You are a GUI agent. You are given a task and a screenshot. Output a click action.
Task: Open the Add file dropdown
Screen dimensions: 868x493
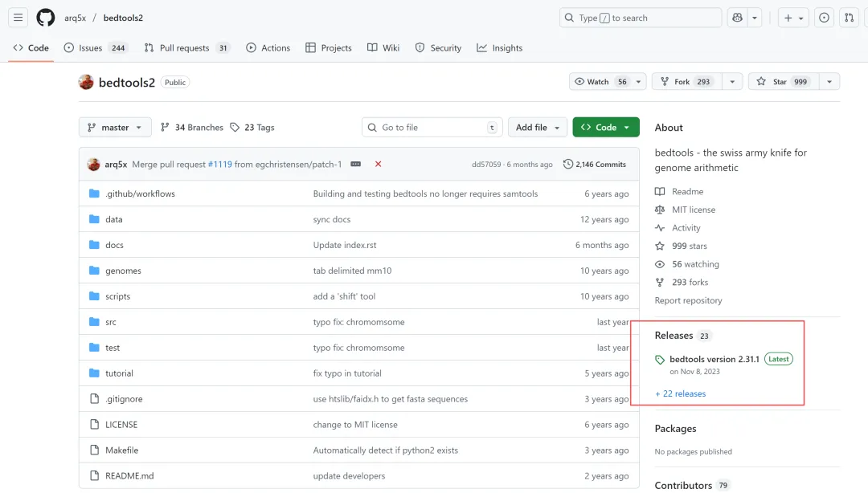pos(538,127)
